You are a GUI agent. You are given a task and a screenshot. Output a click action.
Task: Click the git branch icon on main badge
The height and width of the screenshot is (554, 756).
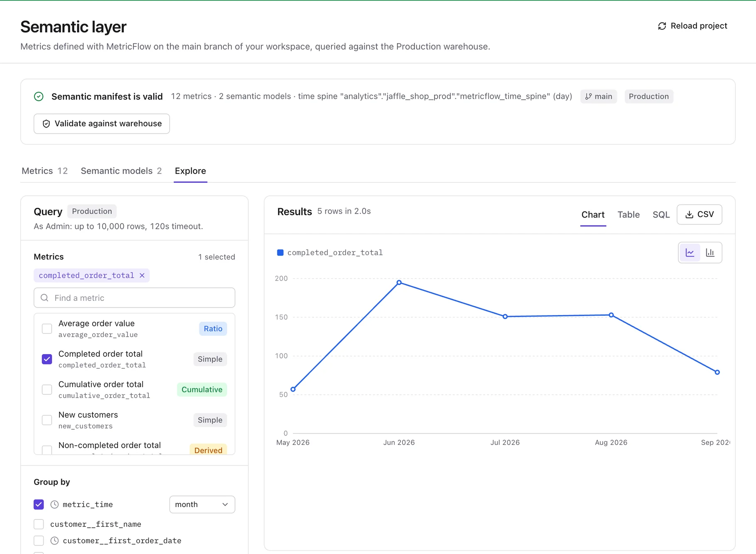coord(588,96)
